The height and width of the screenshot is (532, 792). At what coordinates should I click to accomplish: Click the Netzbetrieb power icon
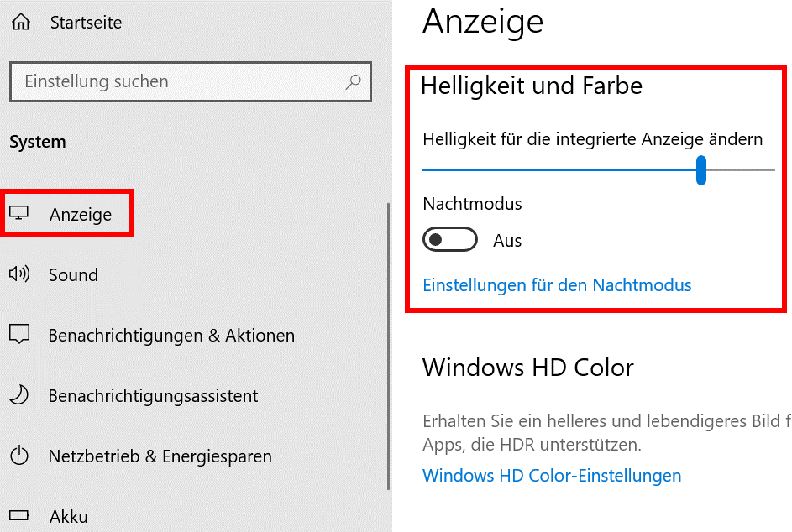pyautogui.click(x=19, y=456)
